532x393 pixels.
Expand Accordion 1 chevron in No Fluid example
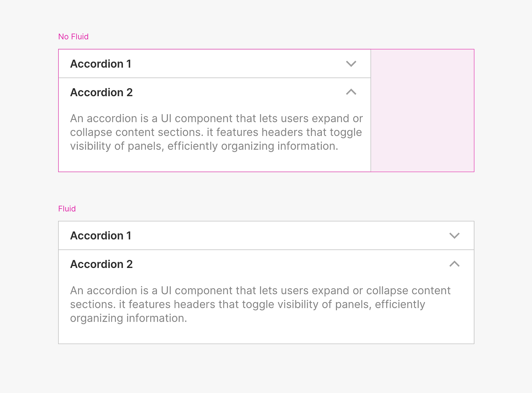351,64
